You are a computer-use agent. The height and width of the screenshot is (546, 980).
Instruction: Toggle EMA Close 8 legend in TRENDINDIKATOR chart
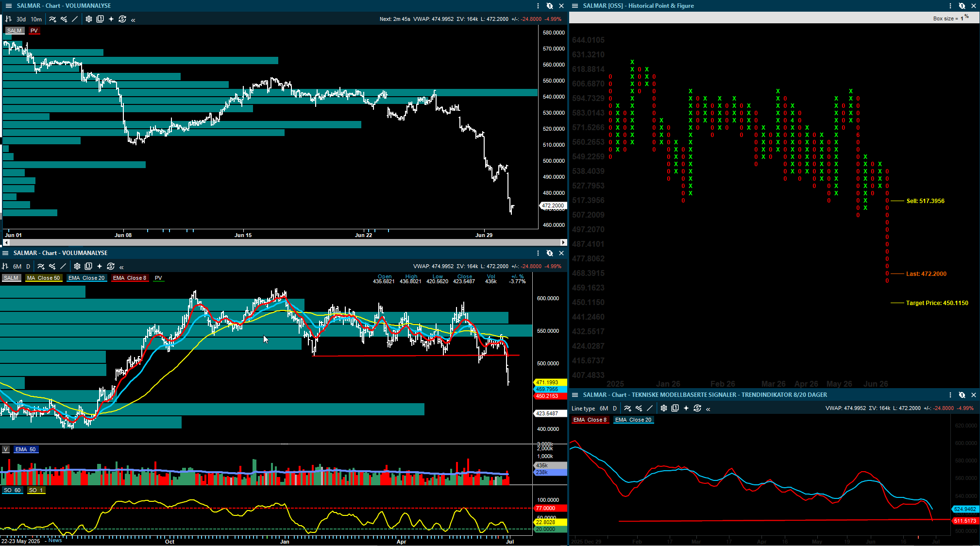pos(590,420)
